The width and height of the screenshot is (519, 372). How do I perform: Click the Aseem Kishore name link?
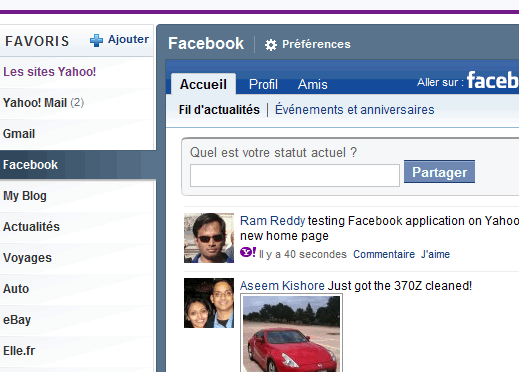point(282,286)
